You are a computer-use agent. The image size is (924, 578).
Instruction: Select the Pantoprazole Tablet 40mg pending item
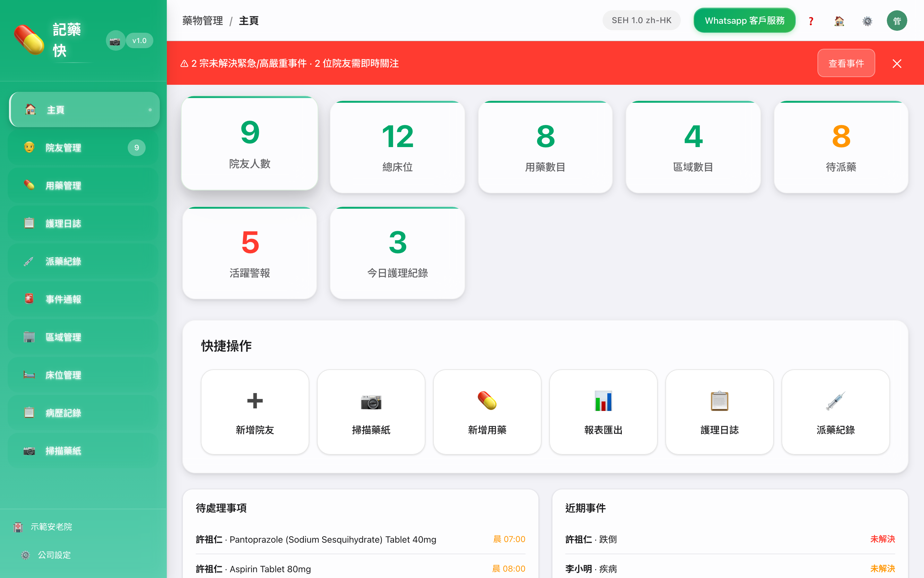pos(360,539)
